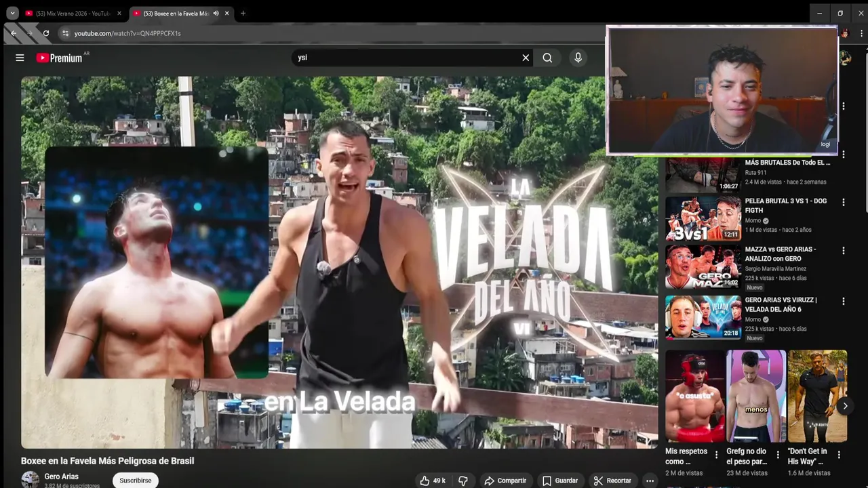The image size is (868, 488).
Task: Open Gero Arias channel name link
Action: coord(61,476)
